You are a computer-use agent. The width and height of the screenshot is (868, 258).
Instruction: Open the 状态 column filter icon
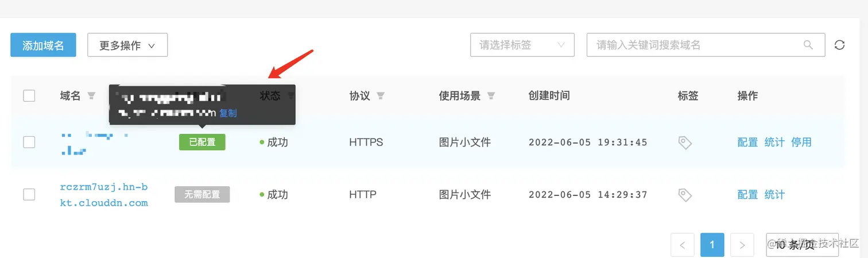click(x=291, y=96)
